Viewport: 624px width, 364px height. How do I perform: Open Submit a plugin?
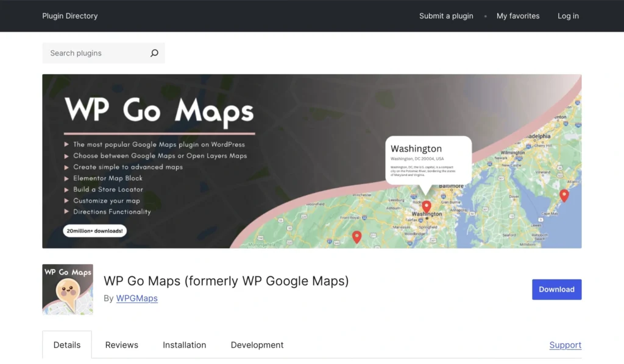(446, 16)
